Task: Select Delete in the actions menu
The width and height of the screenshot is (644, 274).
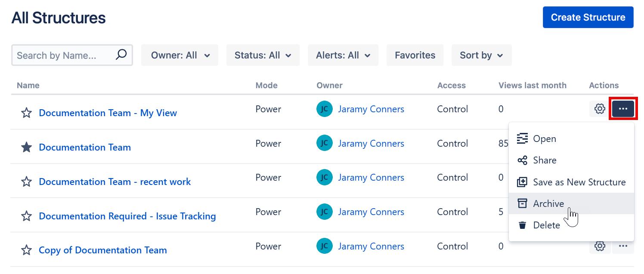Action: coord(546,225)
